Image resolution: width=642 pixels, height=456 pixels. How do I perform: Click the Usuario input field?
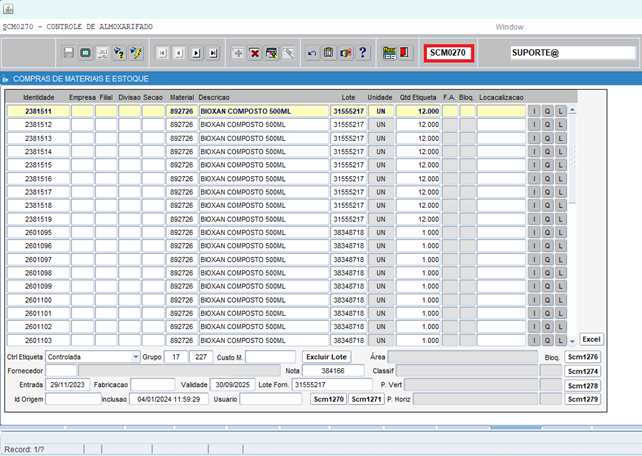[271, 399]
